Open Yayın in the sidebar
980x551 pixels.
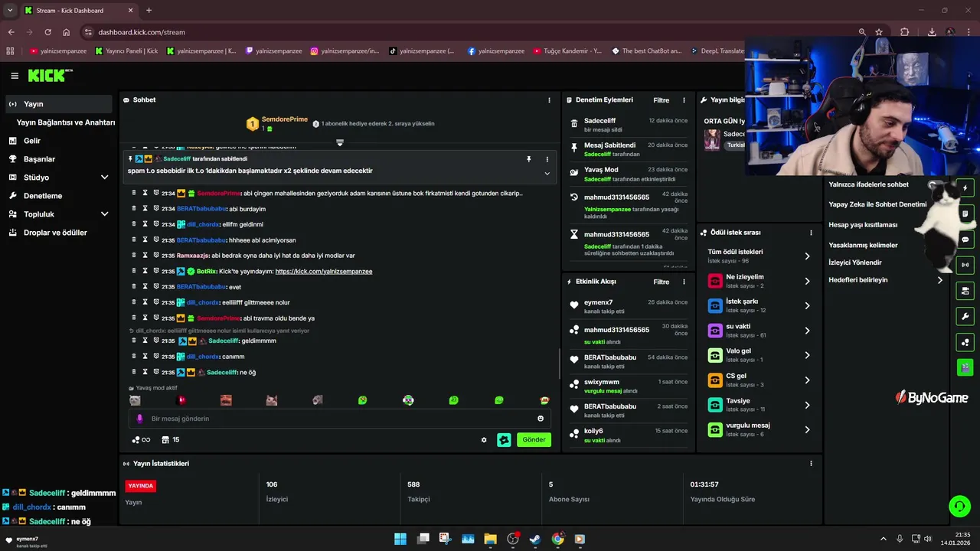coord(59,104)
